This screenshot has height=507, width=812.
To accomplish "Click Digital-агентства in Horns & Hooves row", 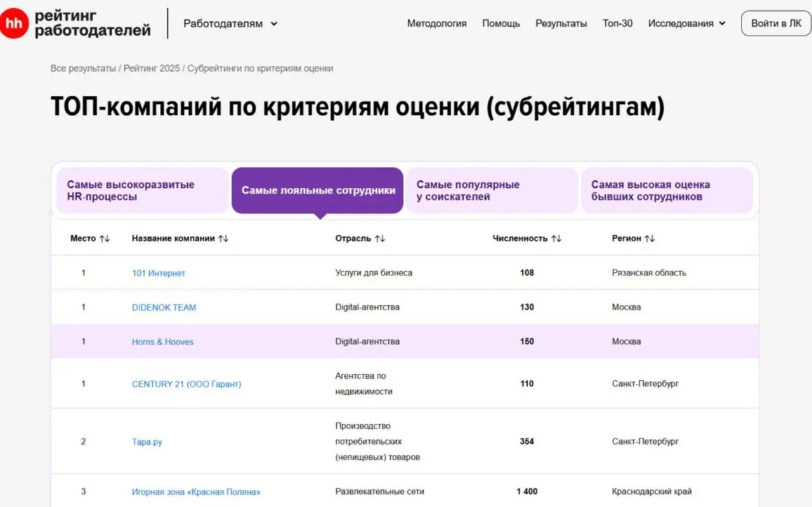I will (367, 341).
